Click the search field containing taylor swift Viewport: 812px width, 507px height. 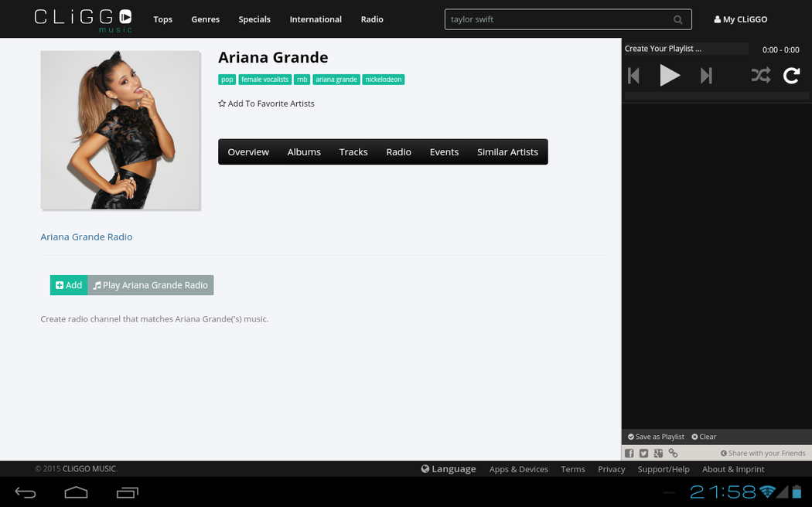tap(557, 19)
